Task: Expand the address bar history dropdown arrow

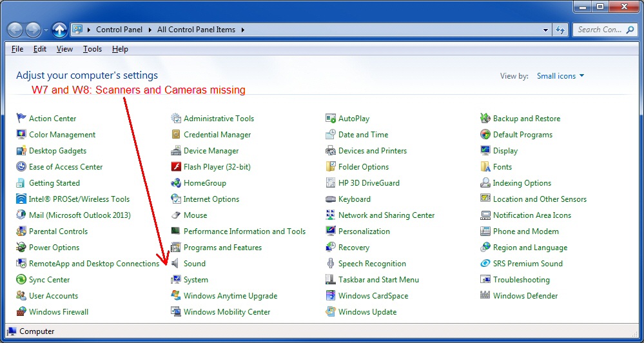Action: [545, 30]
